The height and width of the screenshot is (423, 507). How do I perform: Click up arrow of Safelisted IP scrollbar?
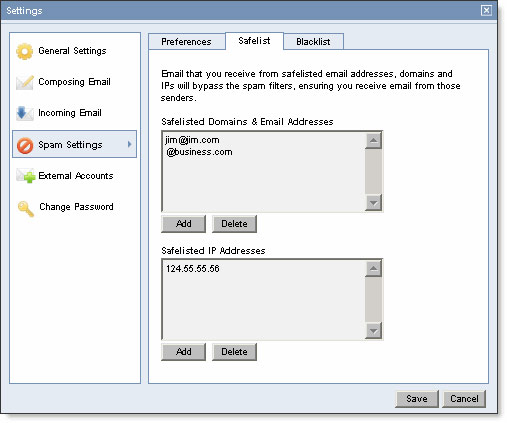pyautogui.click(x=373, y=268)
